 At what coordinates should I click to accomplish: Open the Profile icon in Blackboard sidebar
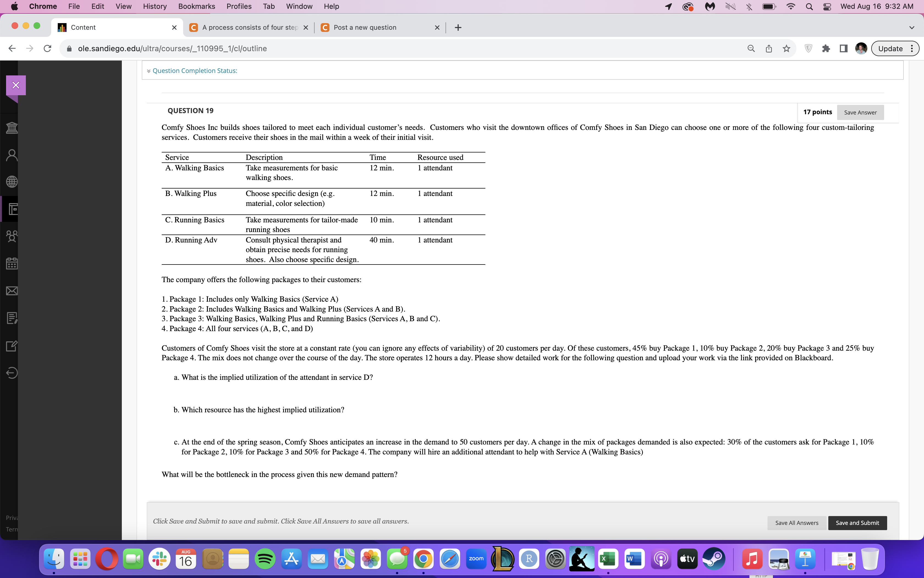tap(12, 155)
